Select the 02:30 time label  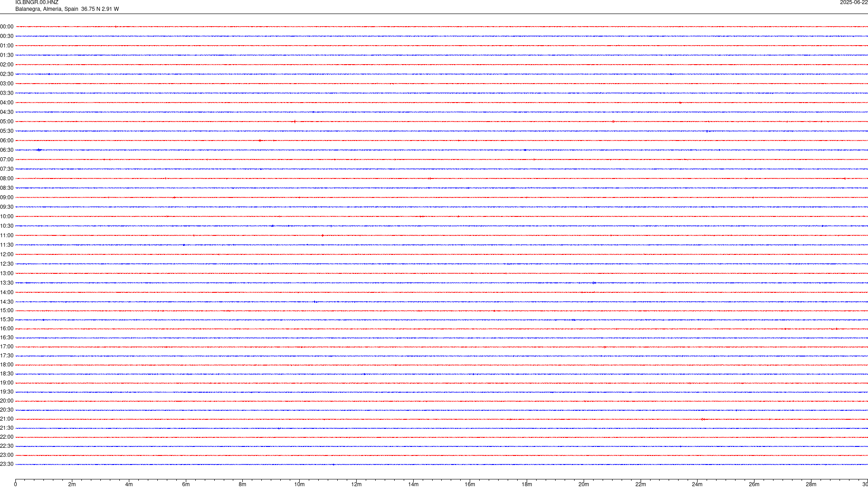(7, 74)
